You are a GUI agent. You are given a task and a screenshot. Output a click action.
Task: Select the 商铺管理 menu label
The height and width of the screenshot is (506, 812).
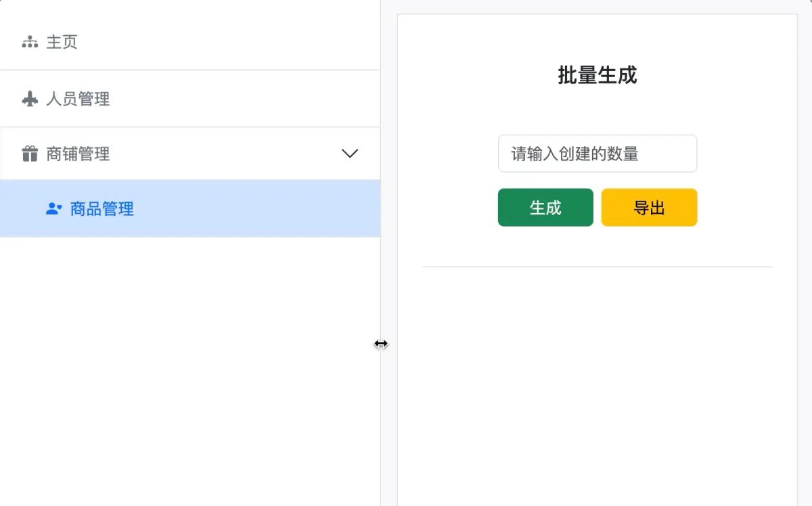point(78,154)
